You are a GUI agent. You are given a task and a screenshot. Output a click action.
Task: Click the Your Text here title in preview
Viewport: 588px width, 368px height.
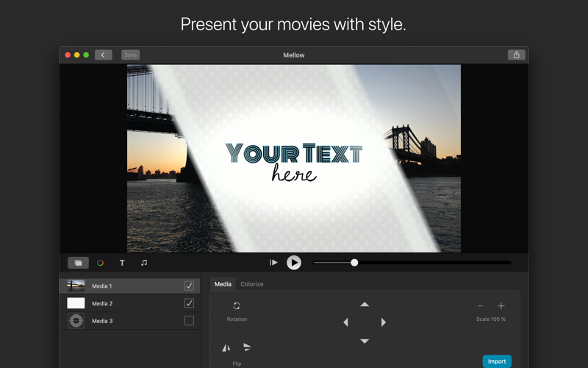293,162
